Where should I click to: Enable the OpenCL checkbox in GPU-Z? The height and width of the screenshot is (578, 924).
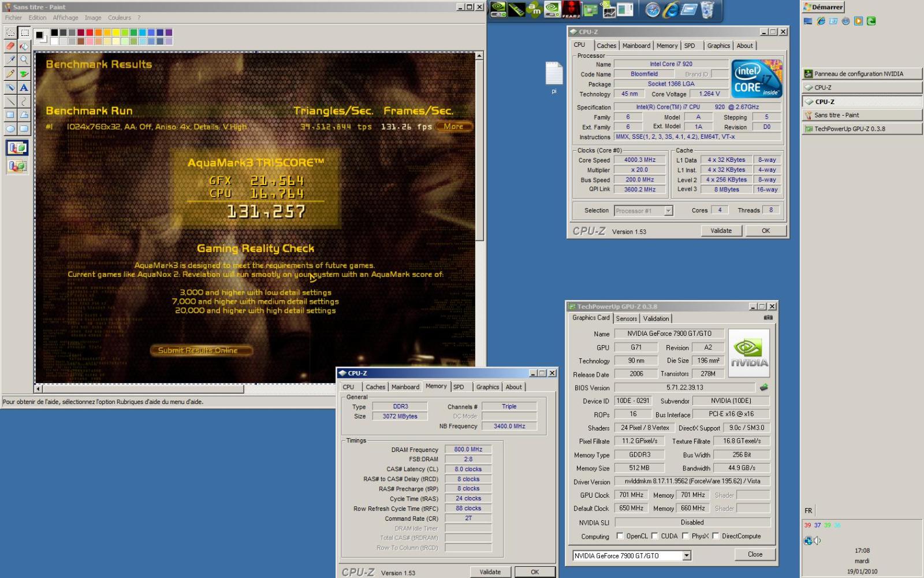pos(620,536)
